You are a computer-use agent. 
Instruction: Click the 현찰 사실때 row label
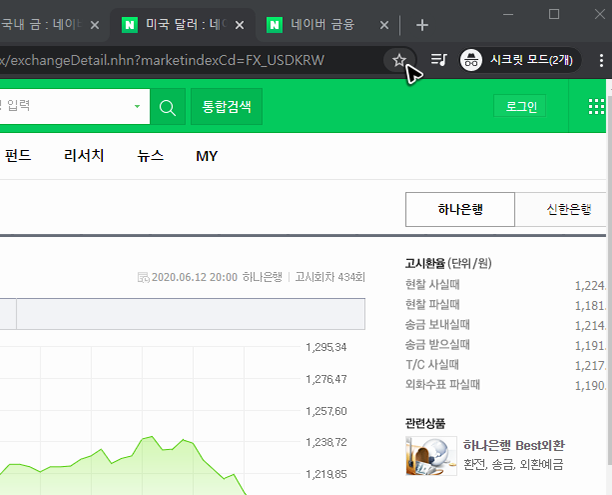click(432, 285)
